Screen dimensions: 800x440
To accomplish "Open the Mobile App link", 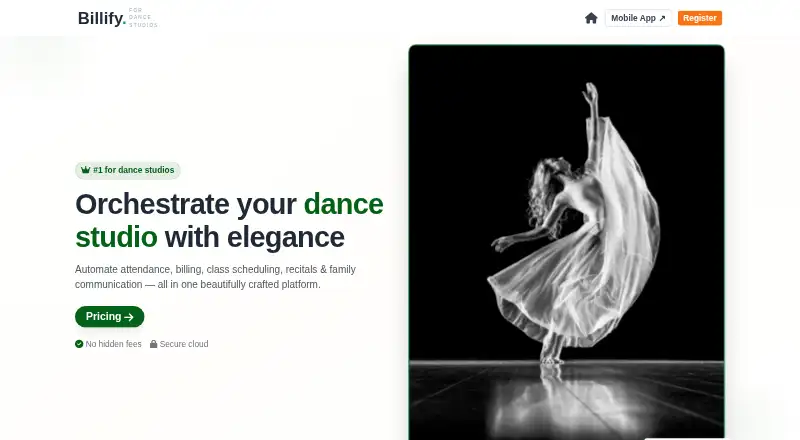I will [x=638, y=18].
